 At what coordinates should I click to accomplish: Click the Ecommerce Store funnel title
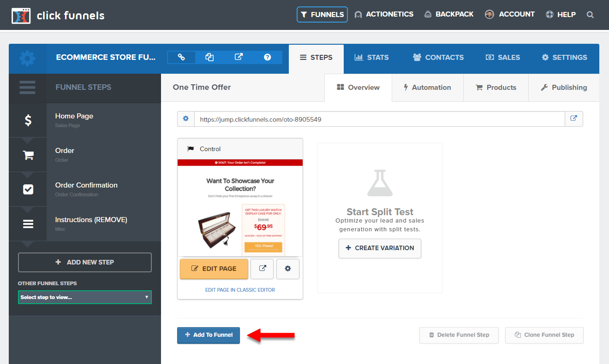[x=106, y=58]
